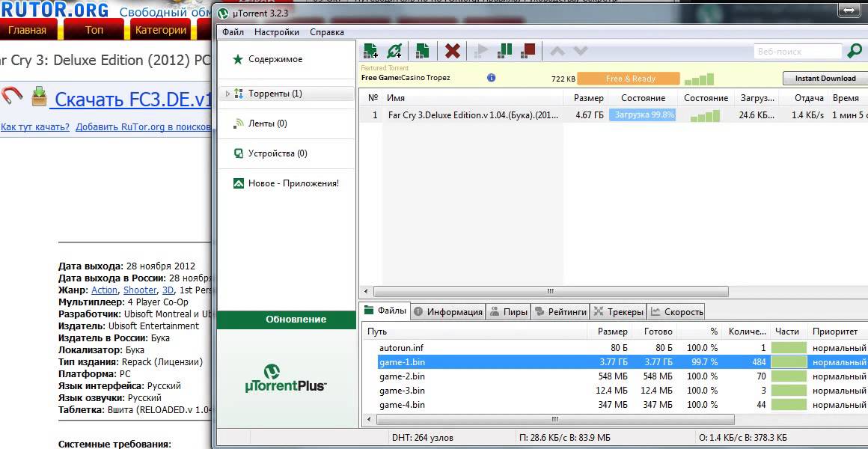The width and height of the screenshot is (868, 449).
Task: Switch to the Трекеры tab
Action: (618, 312)
